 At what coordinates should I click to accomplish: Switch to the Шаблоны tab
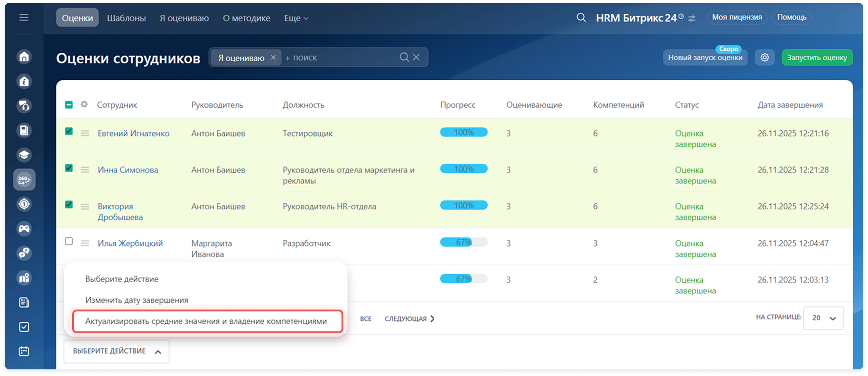click(126, 18)
